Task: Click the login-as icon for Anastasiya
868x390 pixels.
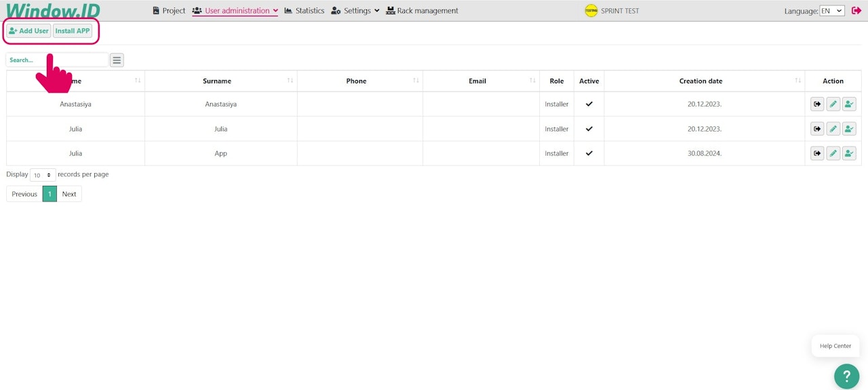Action: coord(817,104)
